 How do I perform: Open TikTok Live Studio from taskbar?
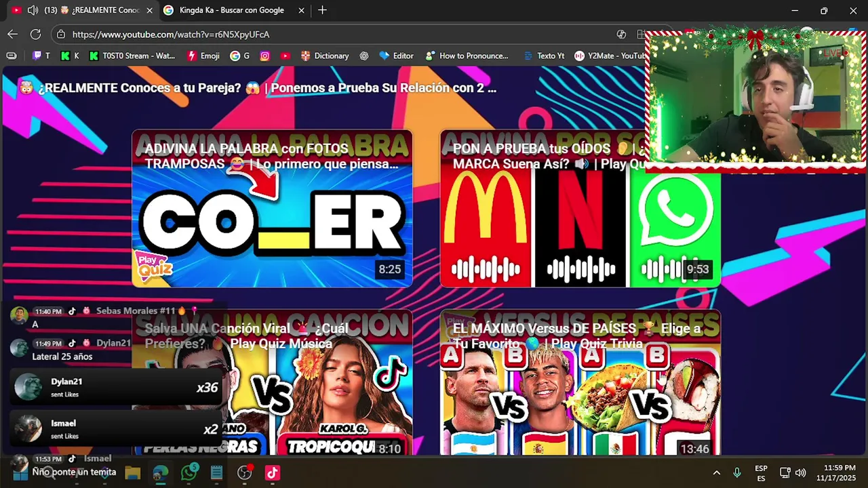click(x=273, y=472)
